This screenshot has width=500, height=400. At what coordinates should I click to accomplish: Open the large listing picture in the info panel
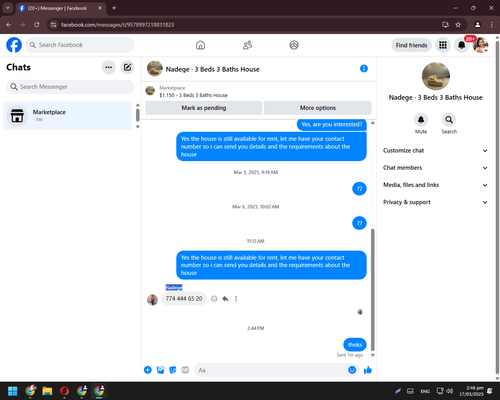pos(436,76)
